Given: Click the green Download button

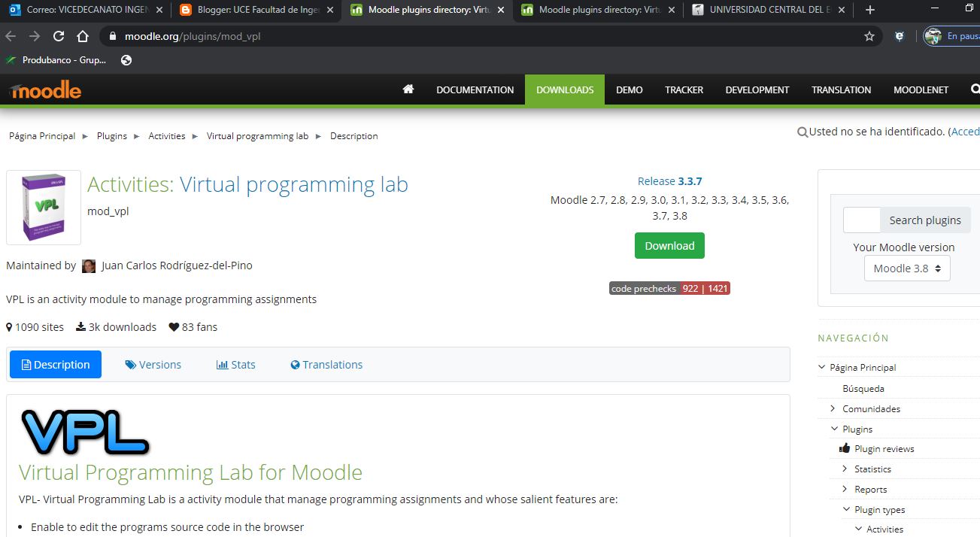Looking at the screenshot, I should [x=669, y=245].
